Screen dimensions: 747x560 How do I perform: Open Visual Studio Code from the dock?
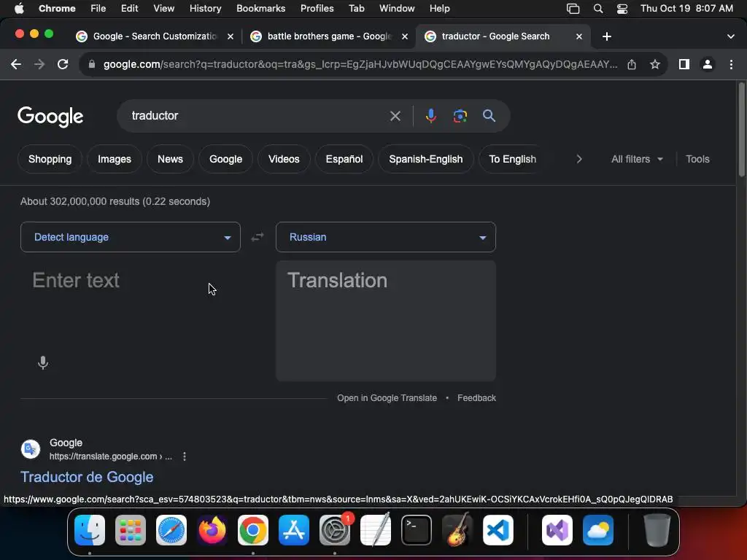498,530
